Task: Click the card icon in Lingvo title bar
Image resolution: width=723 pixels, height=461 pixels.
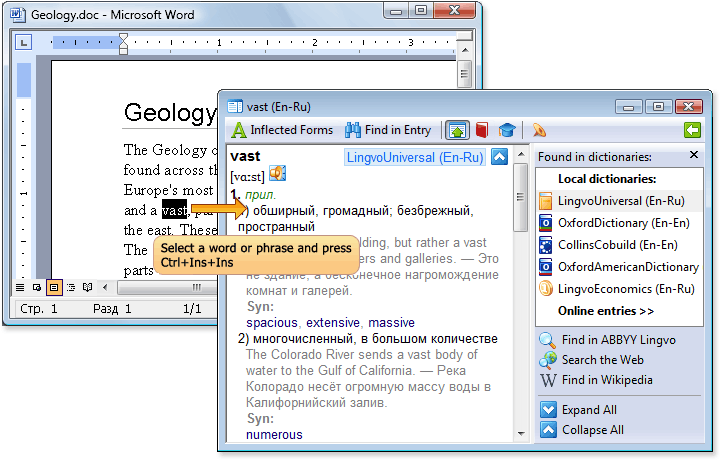Action: pos(235,107)
